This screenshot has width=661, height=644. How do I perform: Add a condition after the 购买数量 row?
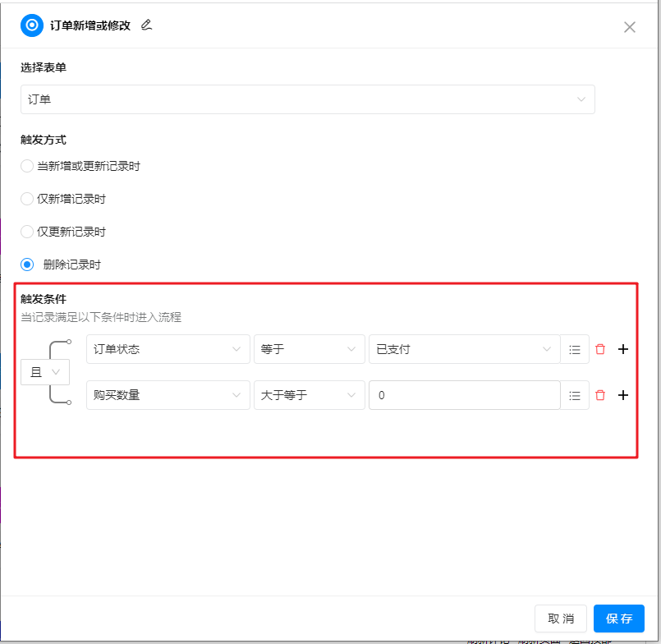623,395
